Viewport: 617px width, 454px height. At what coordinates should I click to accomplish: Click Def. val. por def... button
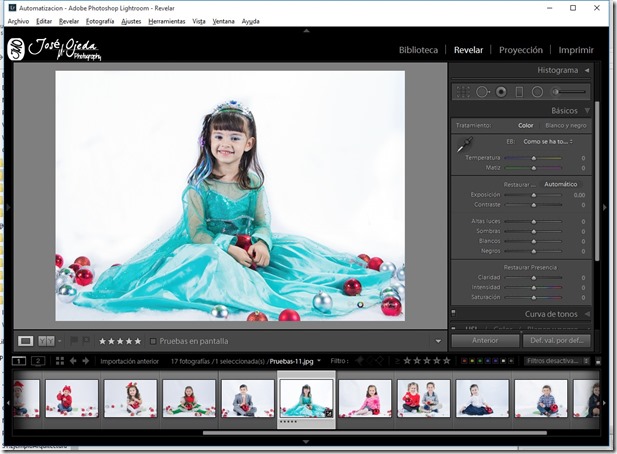557,340
